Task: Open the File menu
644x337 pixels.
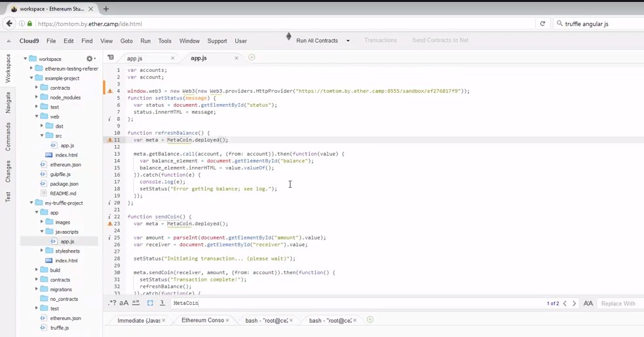Action: pyautogui.click(x=51, y=41)
